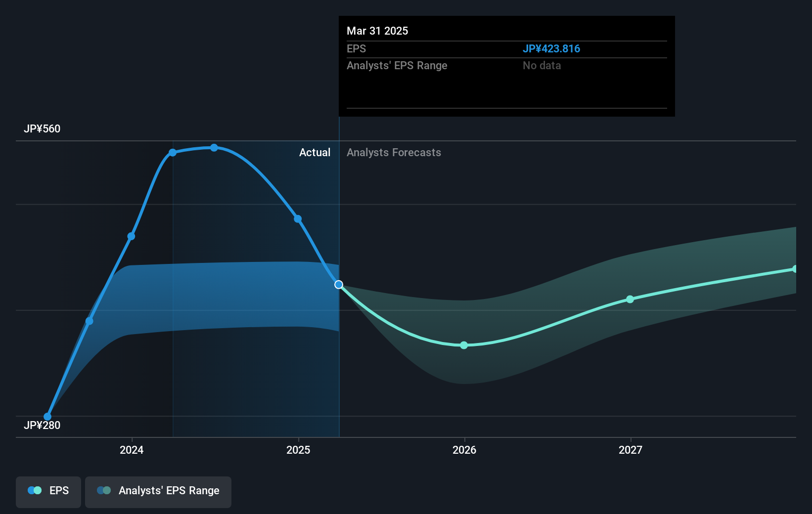Click the 2025 x-axis label
The height and width of the screenshot is (514, 812).
[x=298, y=450]
